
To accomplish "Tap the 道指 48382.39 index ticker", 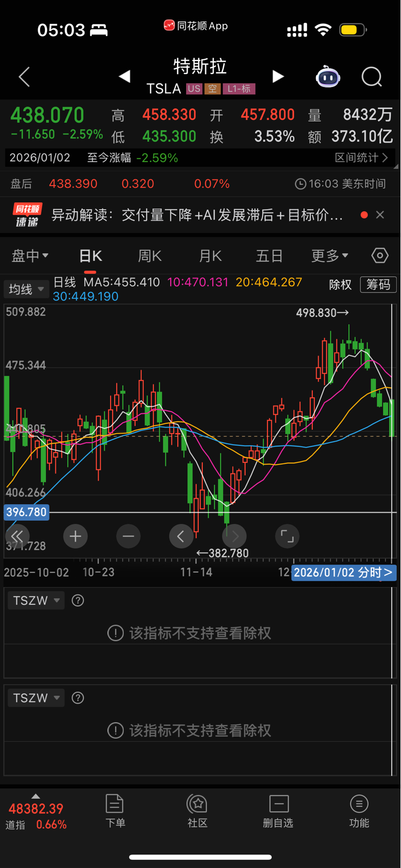I will 36,816.
